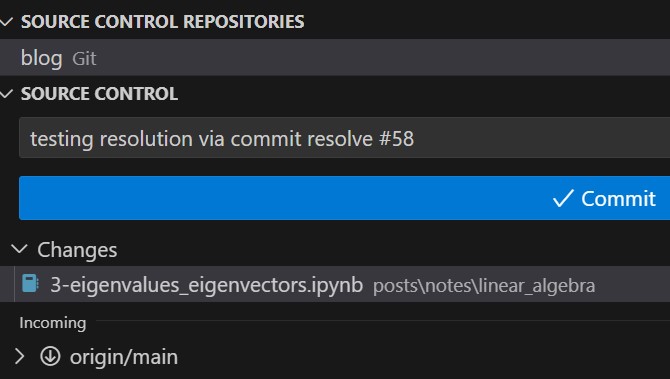
Task: Collapse the Source Control Repositories section chevron
Action: 6,22
